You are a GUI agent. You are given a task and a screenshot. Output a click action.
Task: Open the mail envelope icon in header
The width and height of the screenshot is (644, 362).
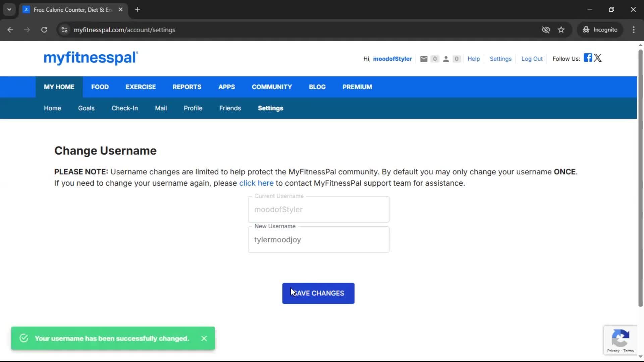click(x=424, y=59)
